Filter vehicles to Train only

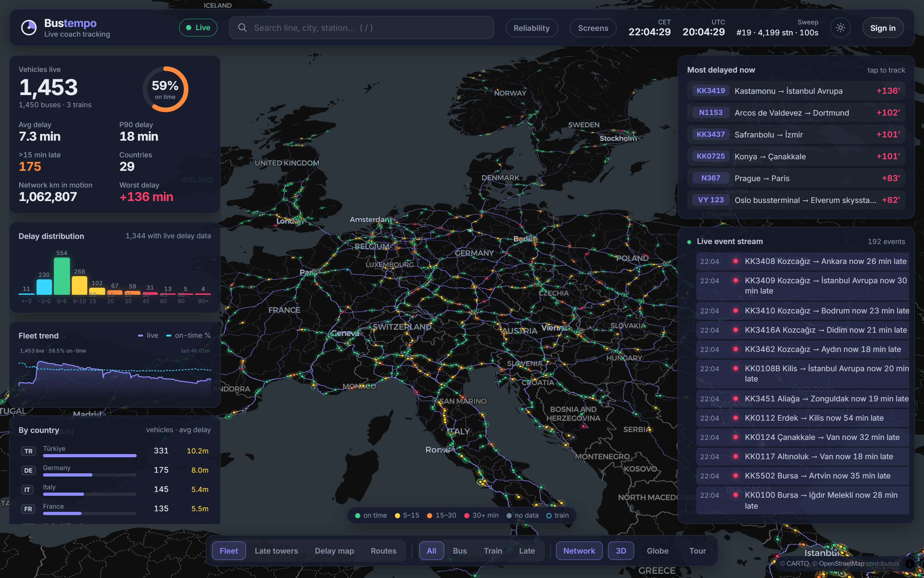[493, 551]
